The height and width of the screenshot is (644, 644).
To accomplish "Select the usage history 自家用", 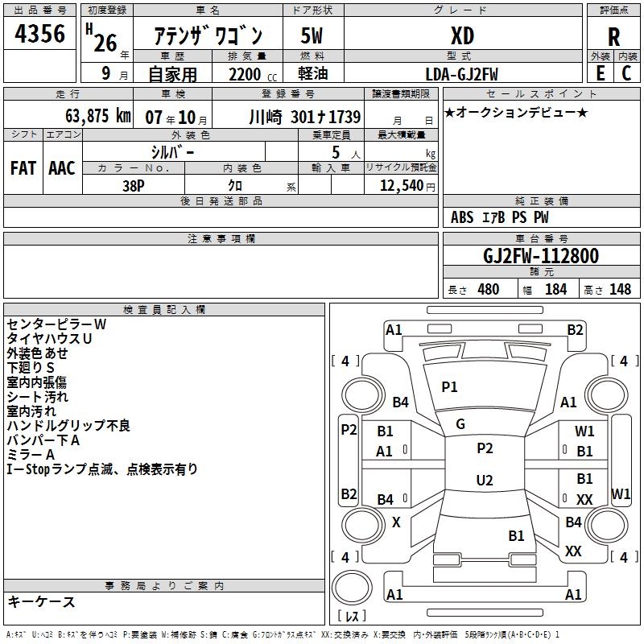I will coord(172,74).
